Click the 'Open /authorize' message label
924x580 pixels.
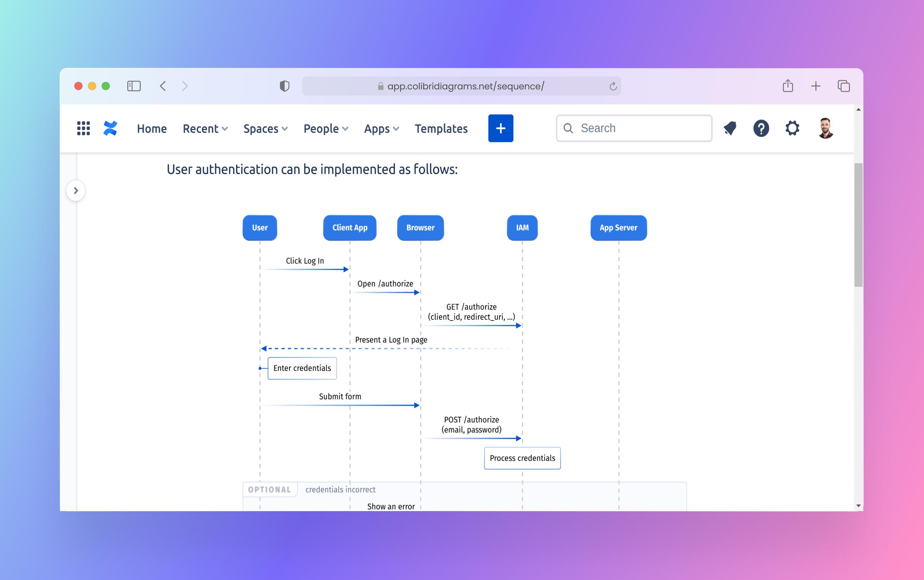pyautogui.click(x=385, y=284)
